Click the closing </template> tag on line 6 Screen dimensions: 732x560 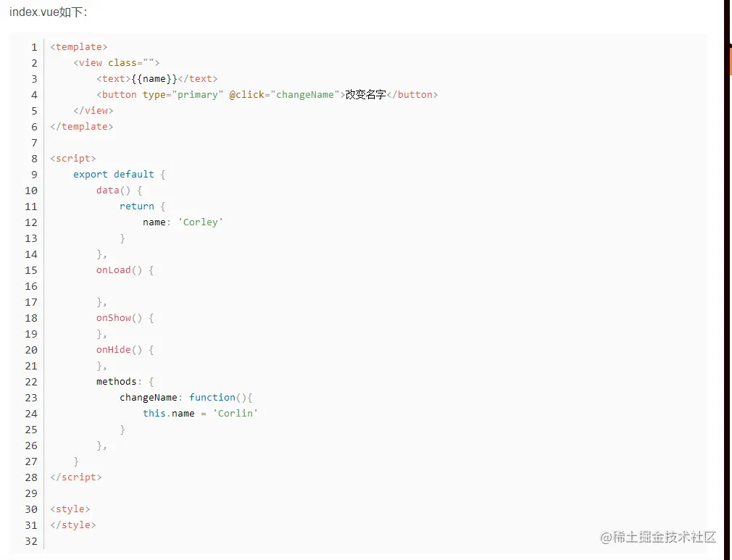coord(82,127)
